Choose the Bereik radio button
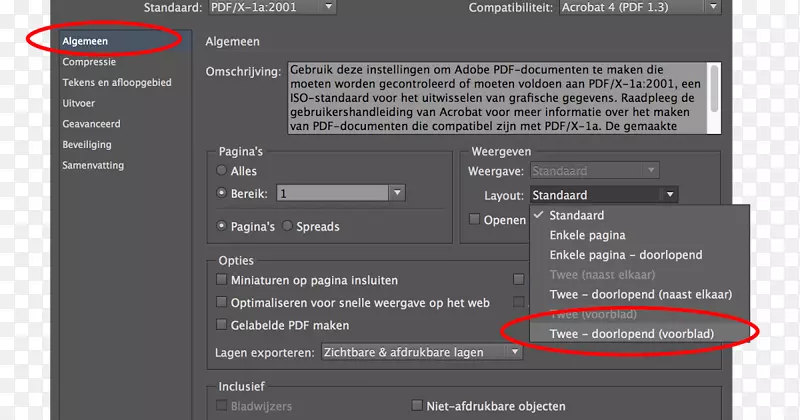This screenshot has height=420, width=800. coord(223,193)
